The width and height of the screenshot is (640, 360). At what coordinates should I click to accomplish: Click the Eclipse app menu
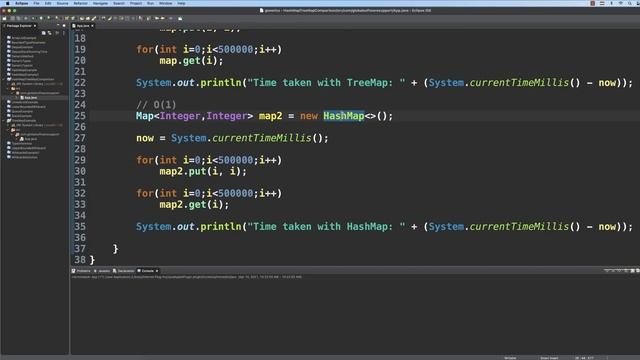(x=22, y=3)
